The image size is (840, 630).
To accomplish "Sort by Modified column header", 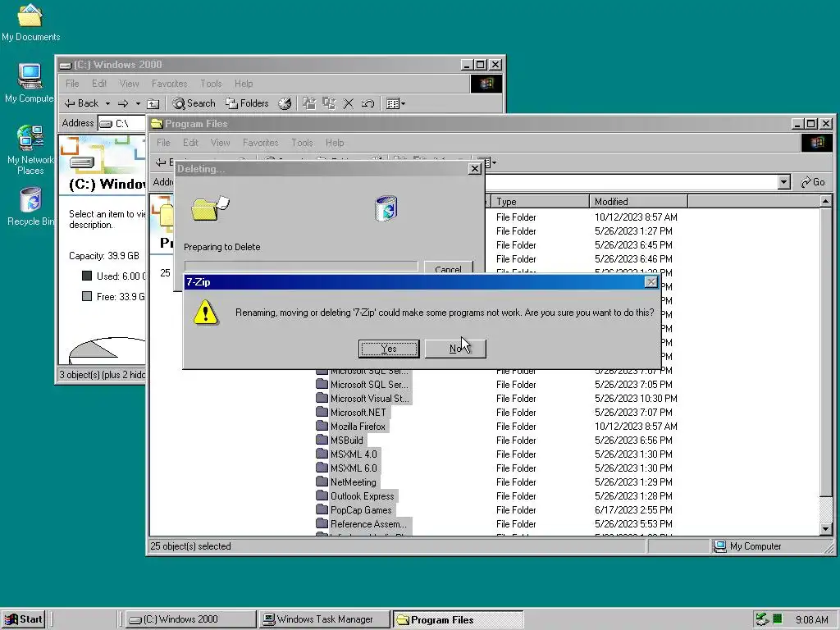I will click(x=638, y=202).
